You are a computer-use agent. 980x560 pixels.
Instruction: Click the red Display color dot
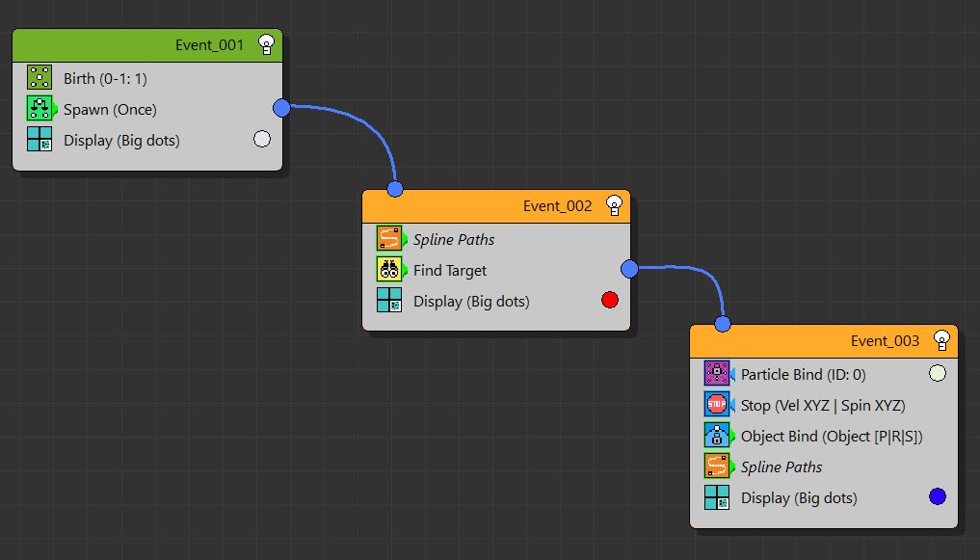coord(609,301)
